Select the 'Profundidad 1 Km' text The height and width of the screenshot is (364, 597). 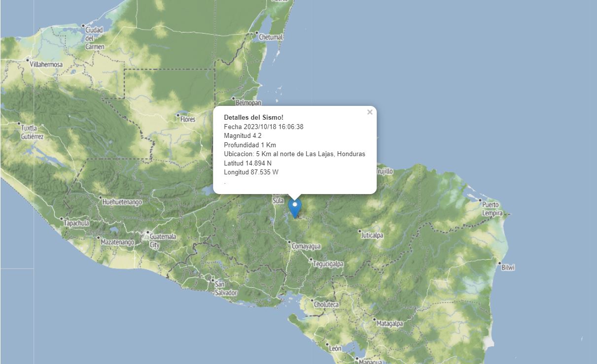point(250,145)
